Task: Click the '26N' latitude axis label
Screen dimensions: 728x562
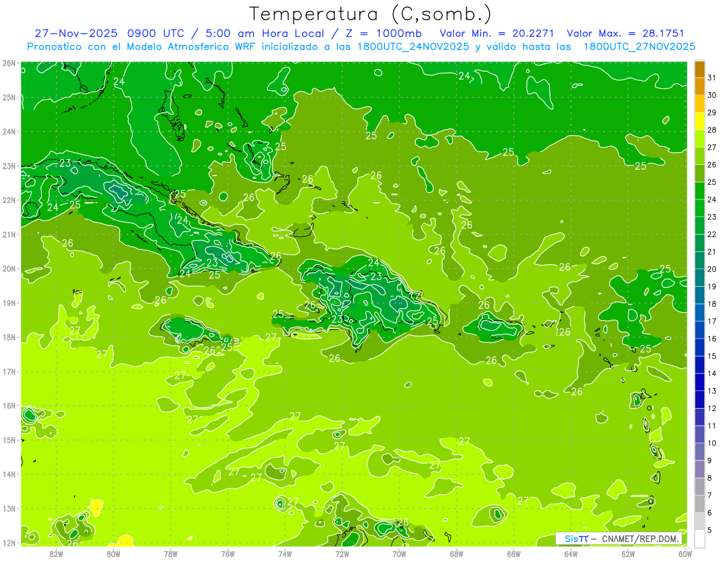Action: 8,62
